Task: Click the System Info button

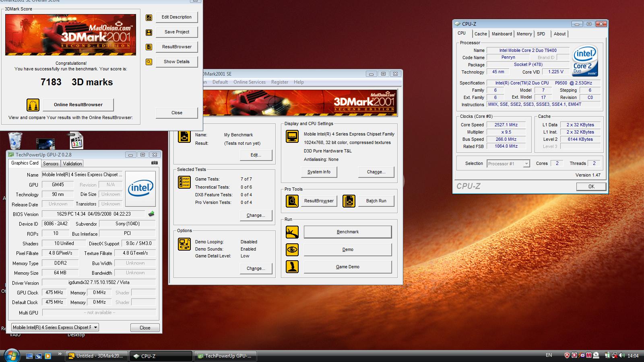Action: [319, 172]
